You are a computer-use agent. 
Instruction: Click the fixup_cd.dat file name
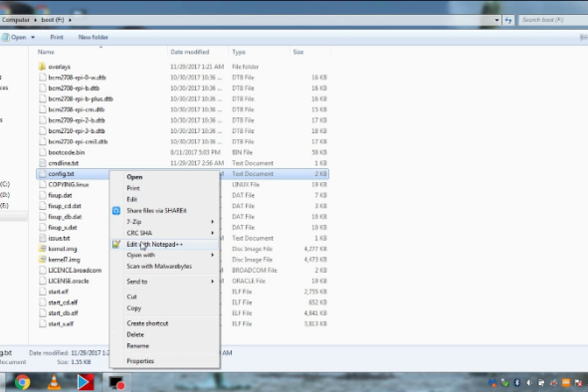(65, 206)
